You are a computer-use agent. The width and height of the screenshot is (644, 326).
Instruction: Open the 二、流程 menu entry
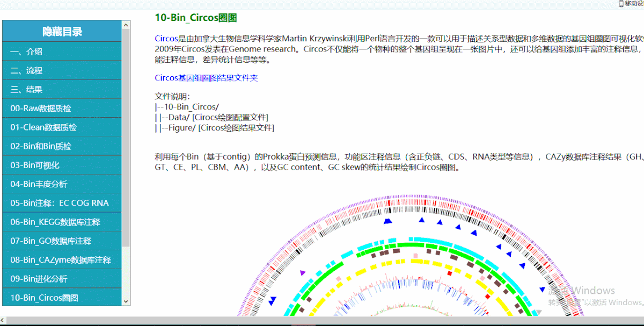pyautogui.click(x=62, y=70)
